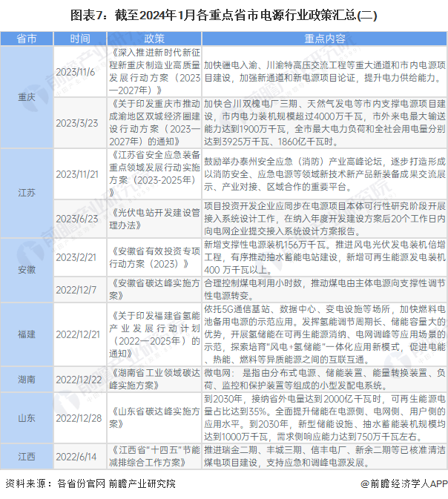
Task: Select date cell '2022/12/22'
Action: [x=79, y=380]
